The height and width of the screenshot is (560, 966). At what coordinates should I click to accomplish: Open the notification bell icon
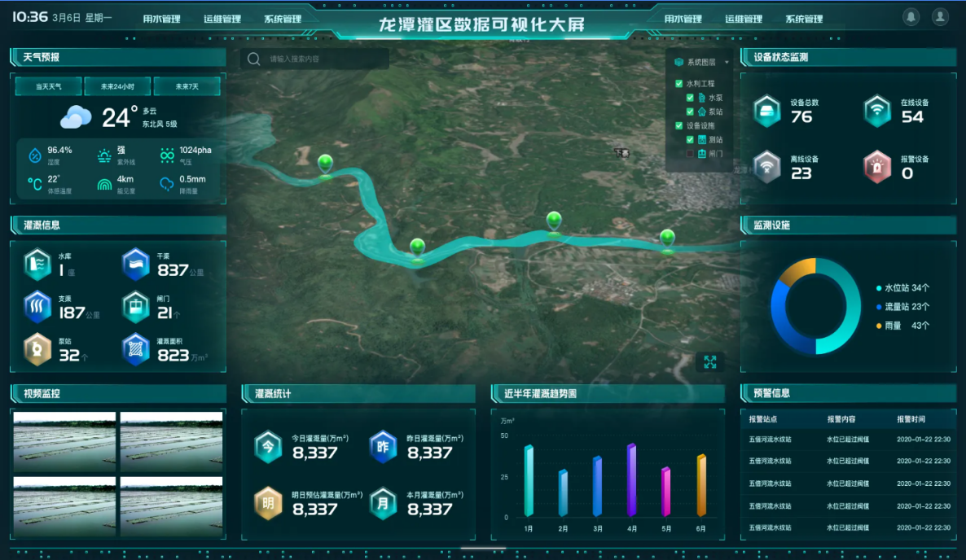tap(911, 17)
